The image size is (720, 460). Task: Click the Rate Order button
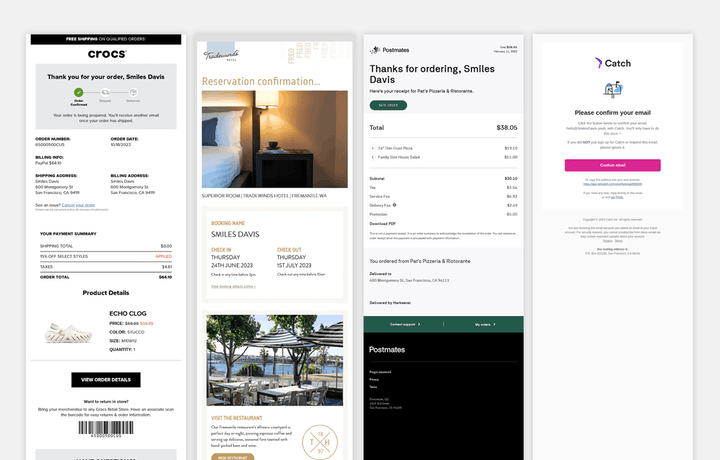387,104
